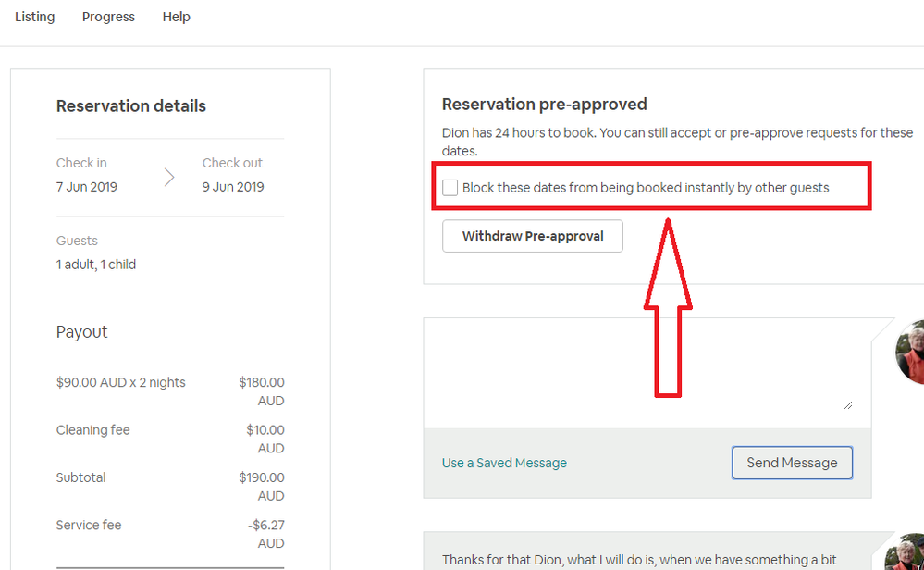Open the Progress menu
The width and height of the screenshot is (924, 570).
[x=108, y=17]
